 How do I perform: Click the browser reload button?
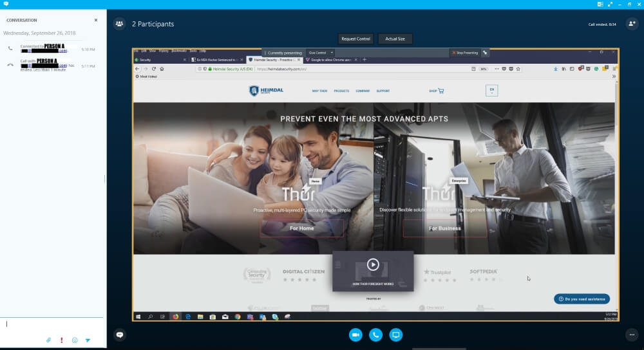point(154,69)
